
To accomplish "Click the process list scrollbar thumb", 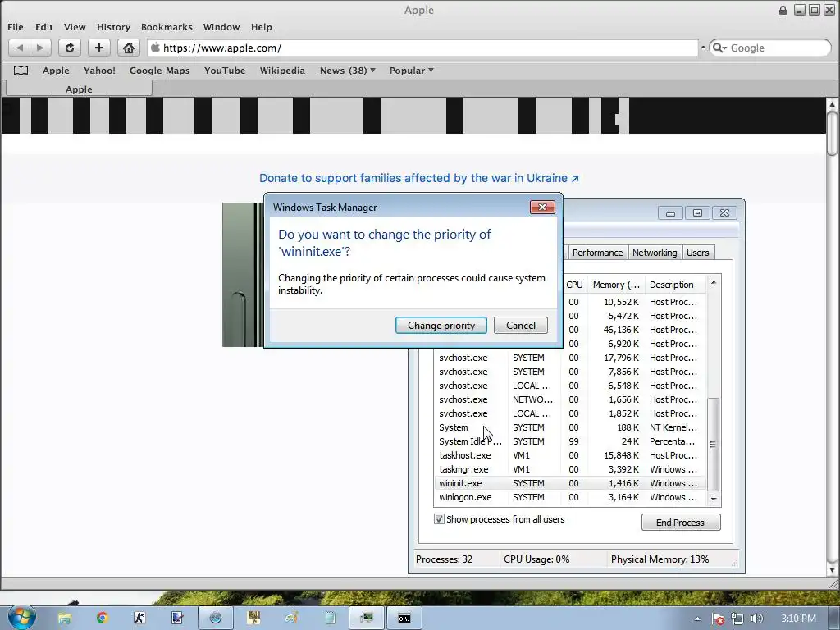I will tap(713, 444).
